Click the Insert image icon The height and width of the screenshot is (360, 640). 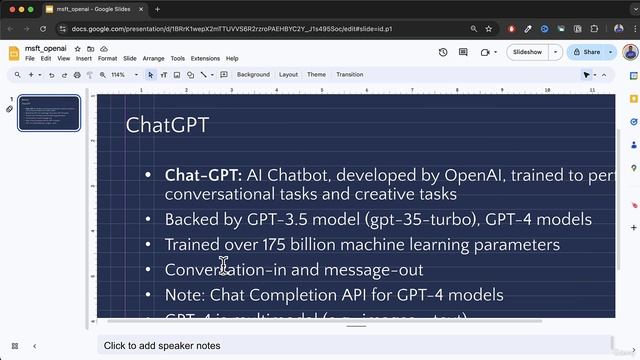point(177,75)
